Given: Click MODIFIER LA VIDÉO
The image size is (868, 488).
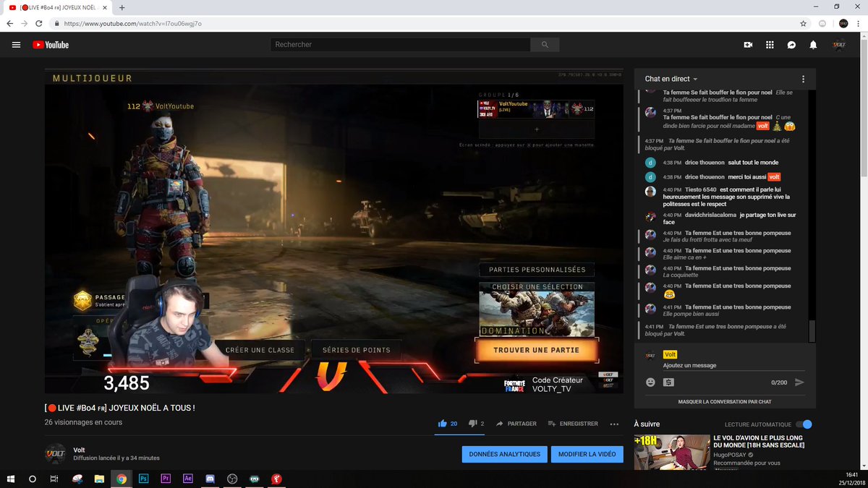Looking at the screenshot, I should click(x=587, y=454).
